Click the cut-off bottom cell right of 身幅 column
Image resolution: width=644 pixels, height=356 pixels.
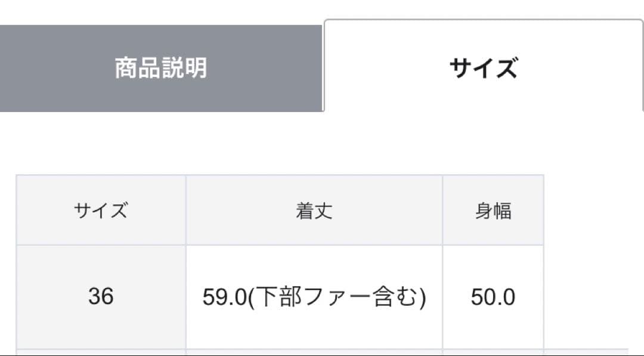(586, 352)
